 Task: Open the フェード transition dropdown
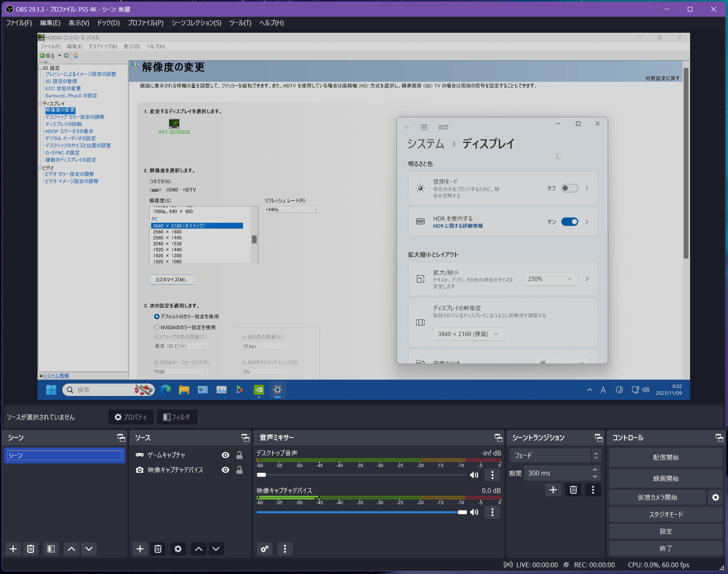pos(555,455)
